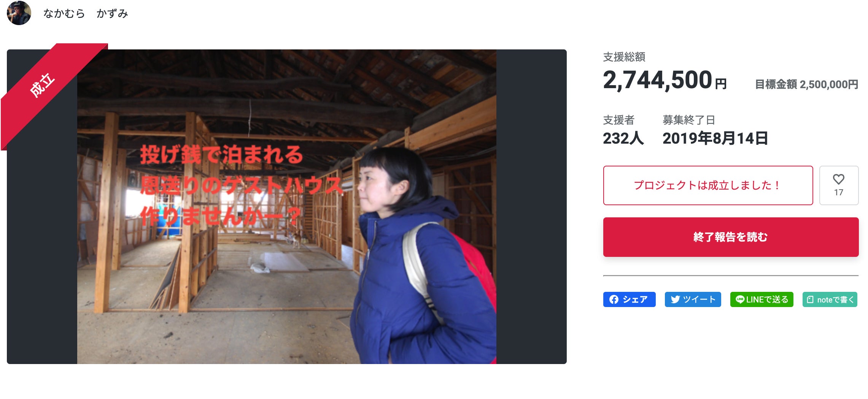Write about it with noteで書く

[x=830, y=299]
